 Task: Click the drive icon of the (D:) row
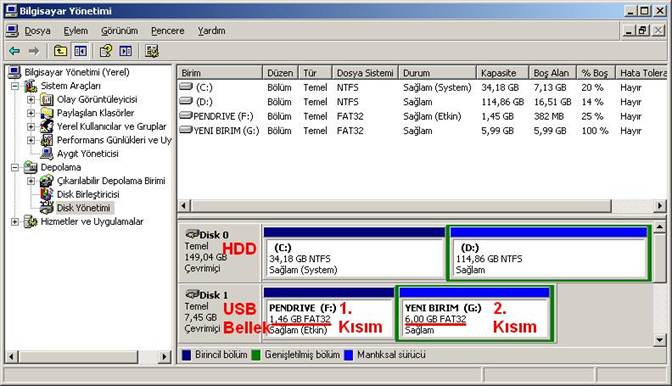pos(186,101)
